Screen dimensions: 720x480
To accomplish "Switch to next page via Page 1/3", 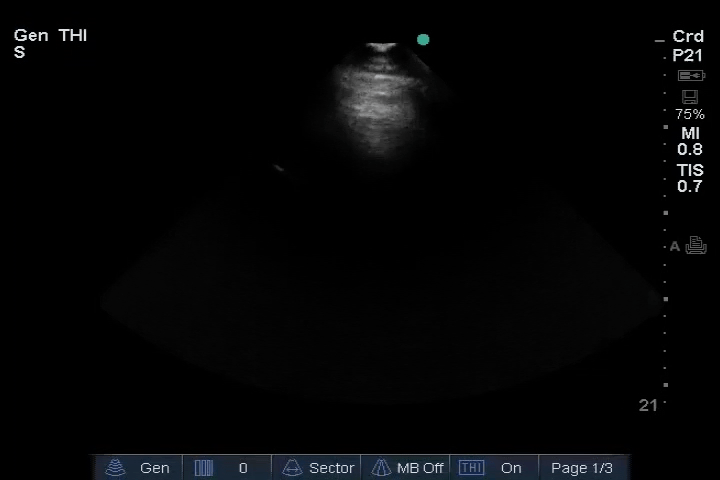I will 582,468.
